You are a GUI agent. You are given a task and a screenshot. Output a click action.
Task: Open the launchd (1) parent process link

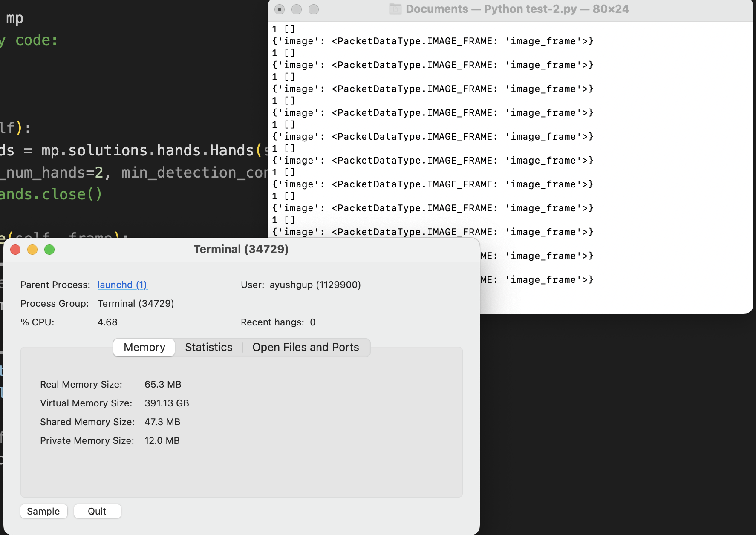point(122,285)
